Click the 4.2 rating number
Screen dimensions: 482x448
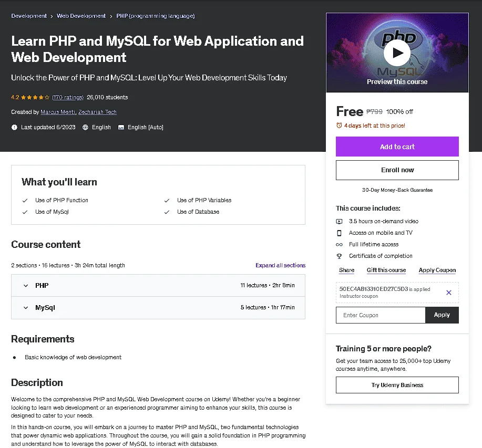15,97
